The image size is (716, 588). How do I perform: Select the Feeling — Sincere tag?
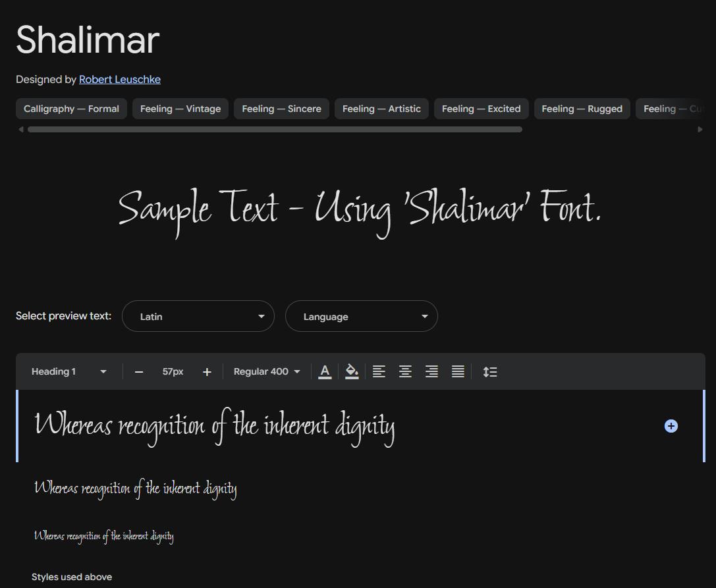(x=281, y=109)
